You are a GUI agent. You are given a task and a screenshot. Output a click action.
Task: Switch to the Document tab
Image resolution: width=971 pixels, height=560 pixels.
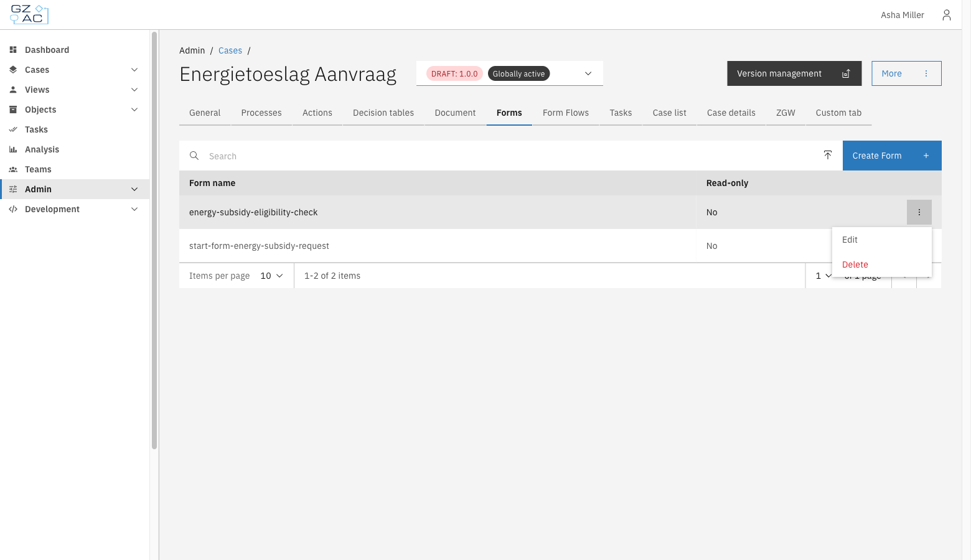pos(455,113)
